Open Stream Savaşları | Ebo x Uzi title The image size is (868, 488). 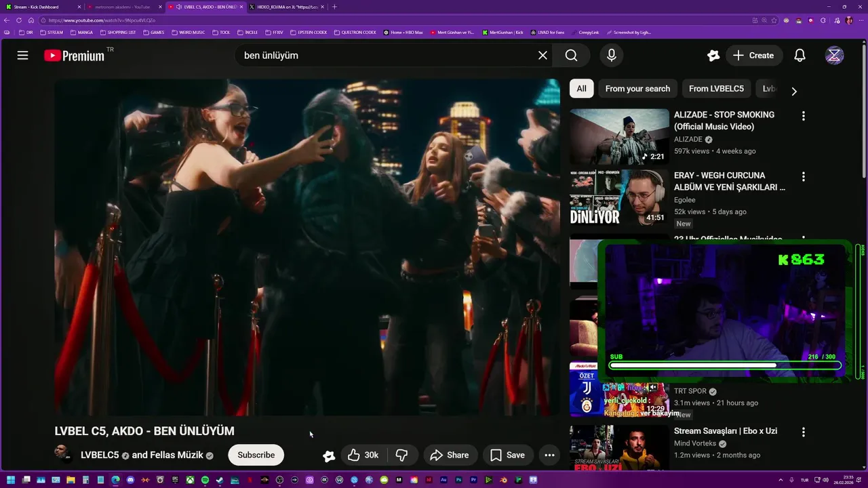pyautogui.click(x=726, y=431)
